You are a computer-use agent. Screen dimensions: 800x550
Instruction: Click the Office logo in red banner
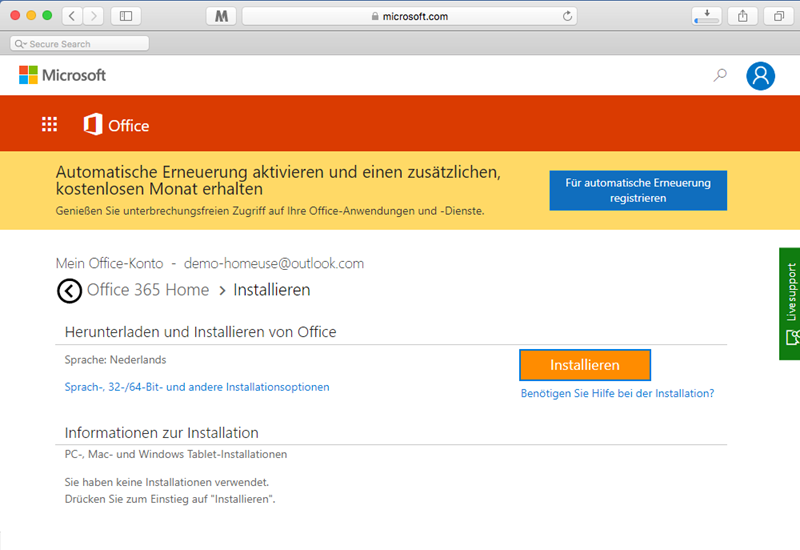pos(116,124)
